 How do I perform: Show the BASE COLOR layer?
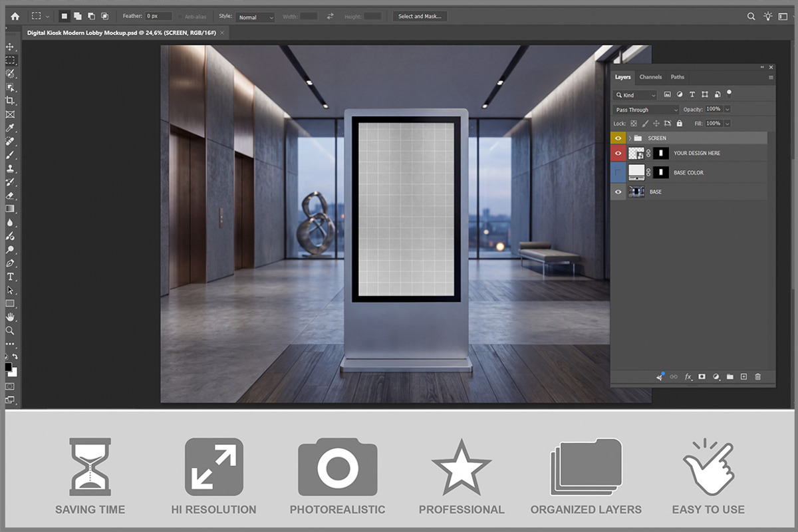(x=618, y=172)
